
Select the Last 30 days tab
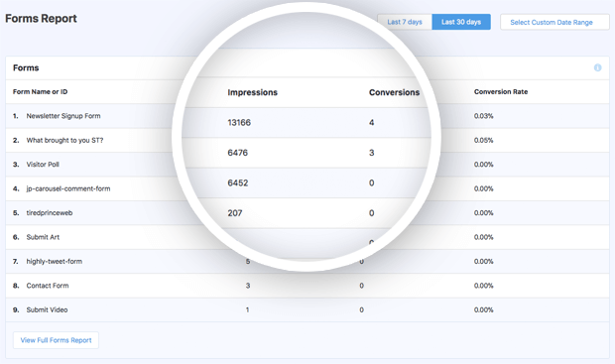click(x=461, y=22)
